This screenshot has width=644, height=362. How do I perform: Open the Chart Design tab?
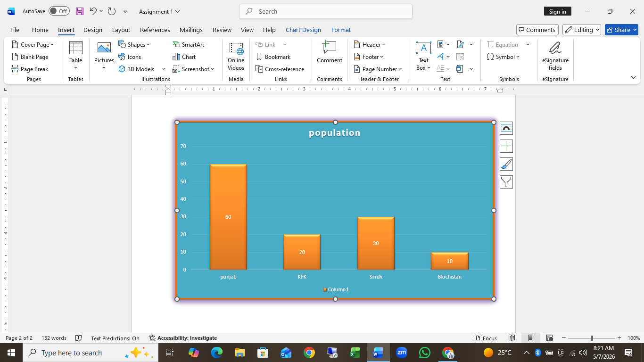[303, 30]
